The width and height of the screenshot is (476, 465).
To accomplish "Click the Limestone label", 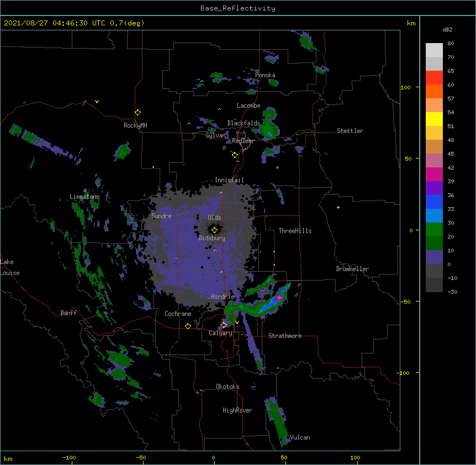I will [84, 197].
